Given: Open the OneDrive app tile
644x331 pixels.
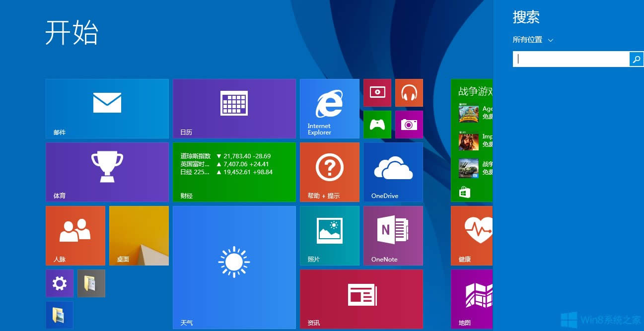Looking at the screenshot, I should pyautogui.click(x=393, y=172).
